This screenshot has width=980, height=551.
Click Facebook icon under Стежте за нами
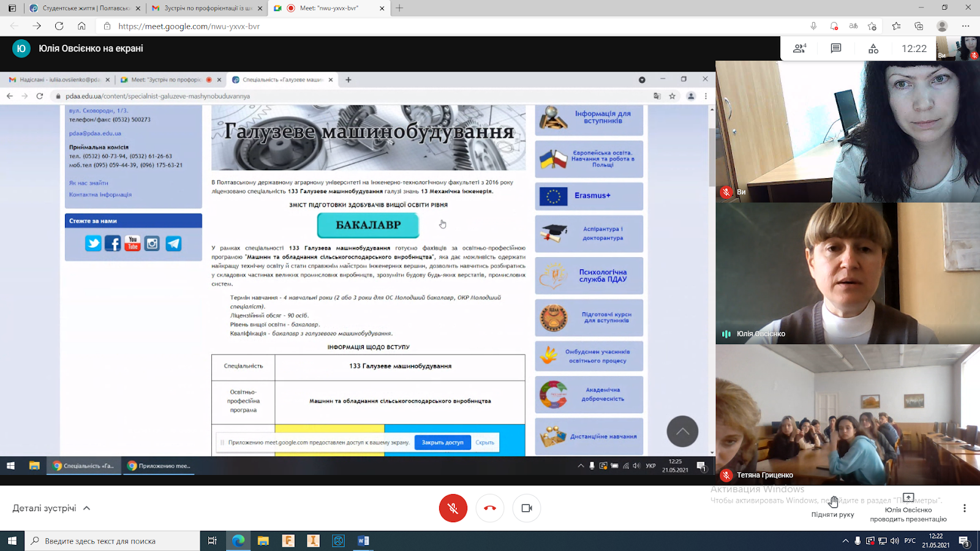tap(113, 244)
